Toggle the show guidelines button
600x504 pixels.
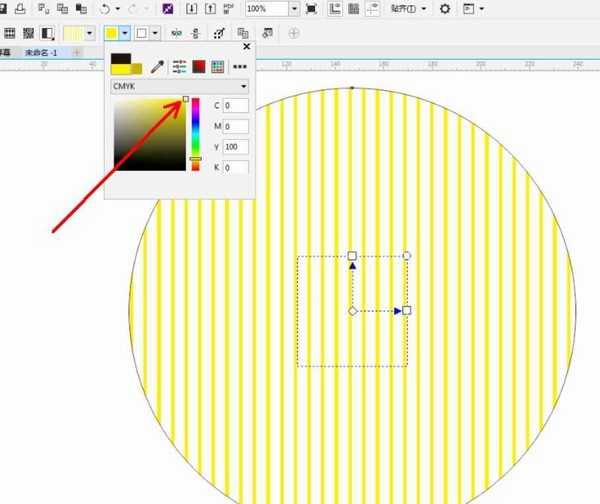(373, 9)
